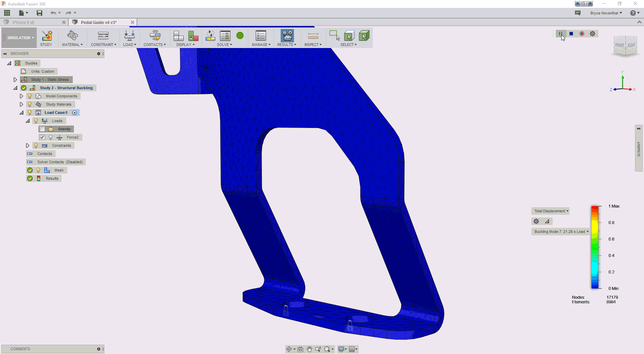Click the Structural Constraint icon
Screen dimensions: 644x354
[103, 36]
